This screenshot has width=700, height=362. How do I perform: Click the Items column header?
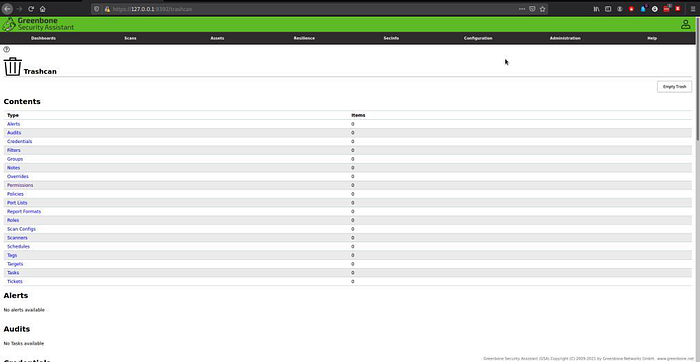pyautogui.click(x=358, y=115)
